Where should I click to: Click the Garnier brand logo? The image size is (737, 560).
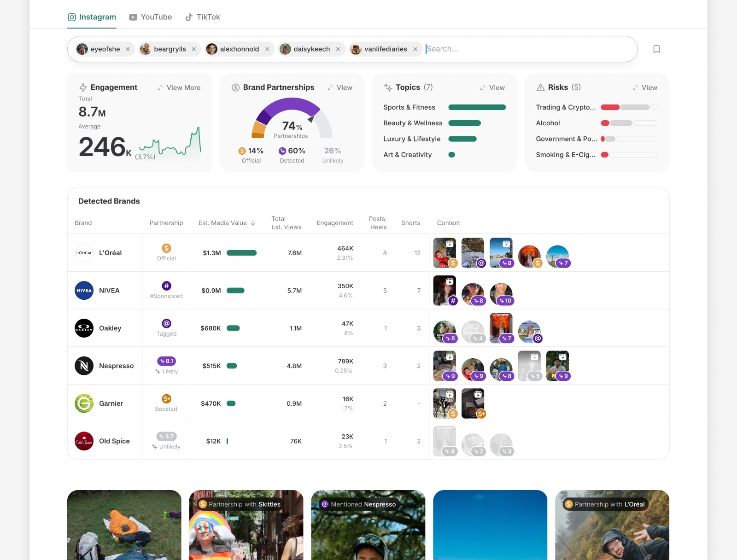[84, 403]
